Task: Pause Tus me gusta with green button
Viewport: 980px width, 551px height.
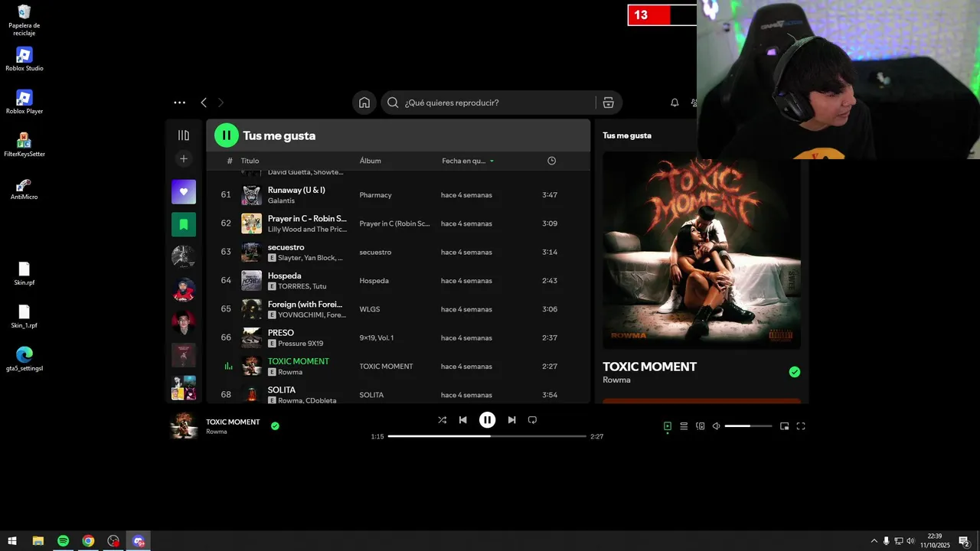Action: point(227,135)
